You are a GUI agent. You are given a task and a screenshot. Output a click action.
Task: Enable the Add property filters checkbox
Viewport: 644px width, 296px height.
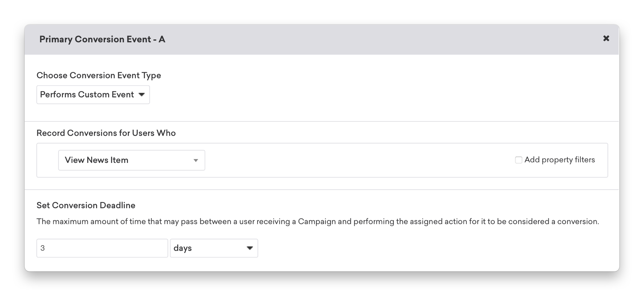point(518,160)
